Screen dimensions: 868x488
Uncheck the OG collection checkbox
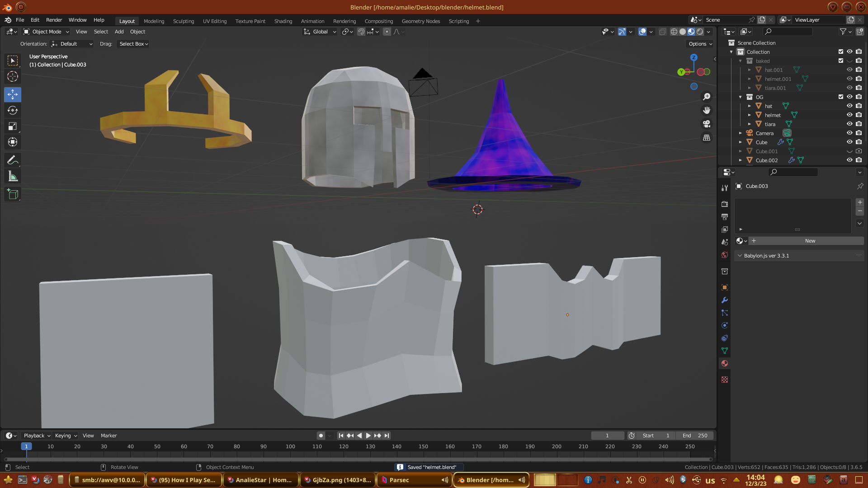click(x=841, y=97)
